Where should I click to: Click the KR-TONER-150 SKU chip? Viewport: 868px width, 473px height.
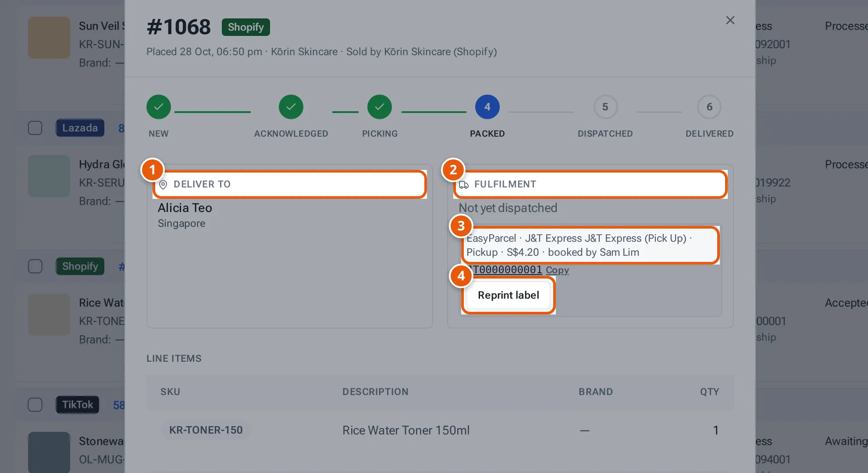pyautogui.click(x=206, y=430)
